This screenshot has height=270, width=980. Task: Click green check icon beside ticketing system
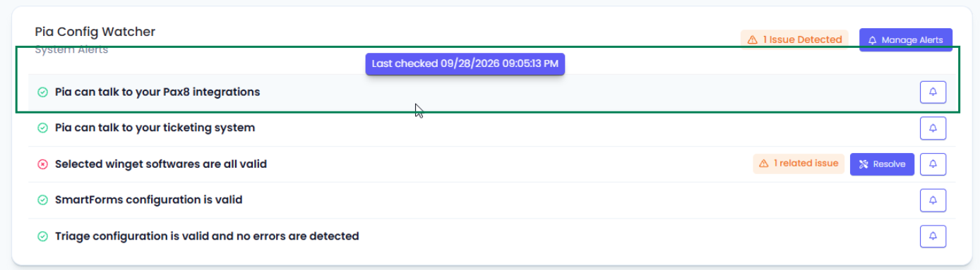[42, 128]
